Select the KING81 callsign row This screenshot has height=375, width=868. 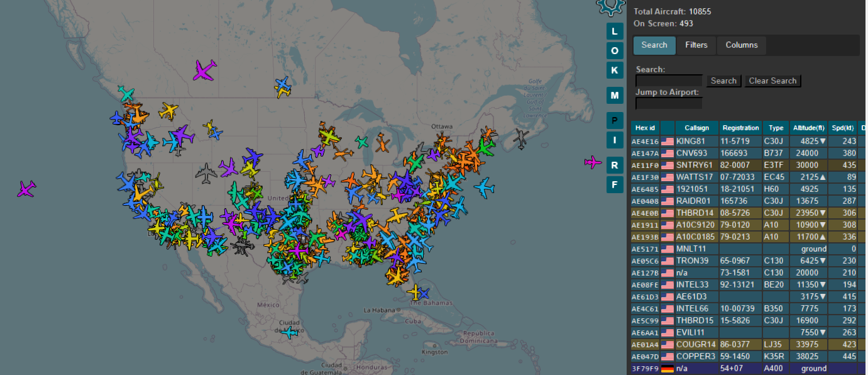pos(690,141)
